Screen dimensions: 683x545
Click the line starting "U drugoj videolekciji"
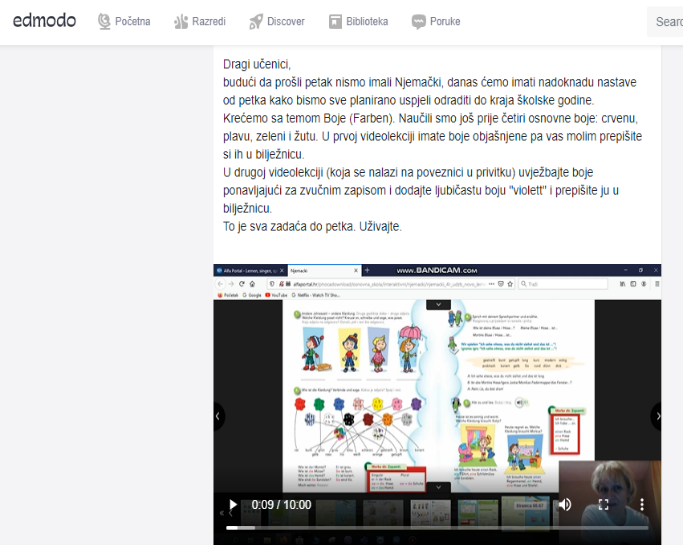click(x=408, y=173)
